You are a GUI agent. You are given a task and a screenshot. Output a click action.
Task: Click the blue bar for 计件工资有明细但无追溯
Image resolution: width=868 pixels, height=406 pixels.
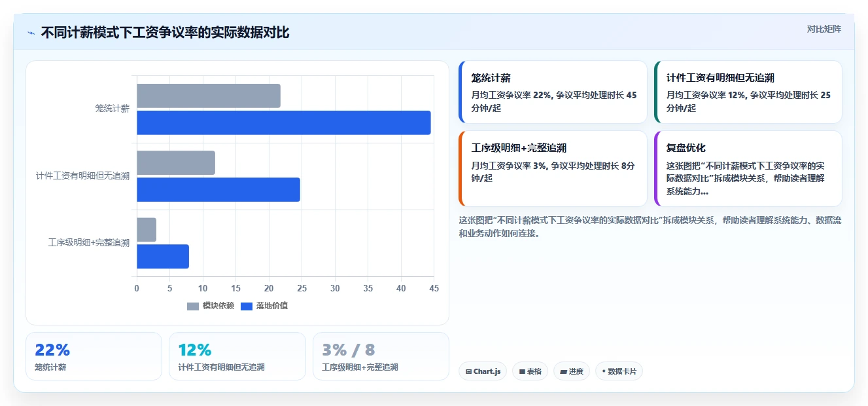(x=218, y=189)
